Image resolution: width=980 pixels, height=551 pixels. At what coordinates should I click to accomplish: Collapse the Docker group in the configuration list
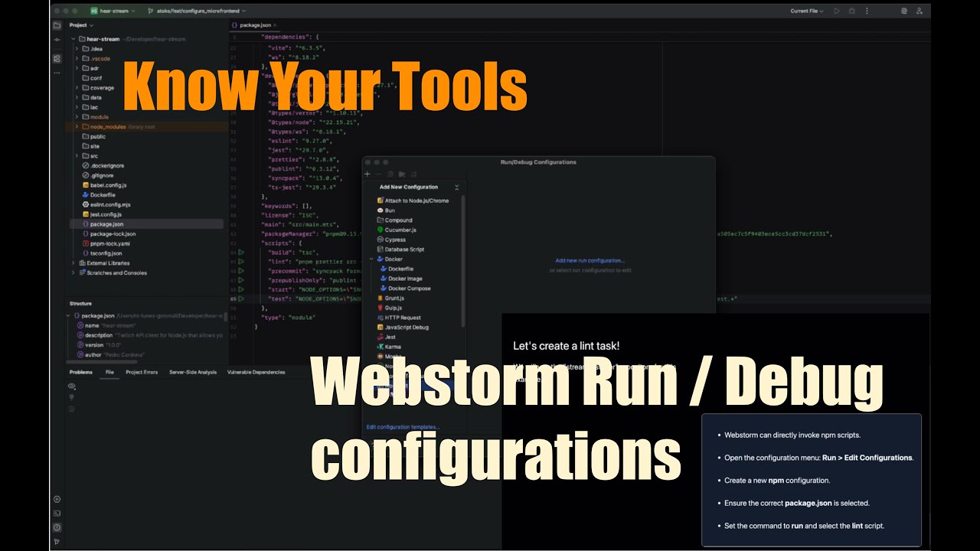pos(372,259)
